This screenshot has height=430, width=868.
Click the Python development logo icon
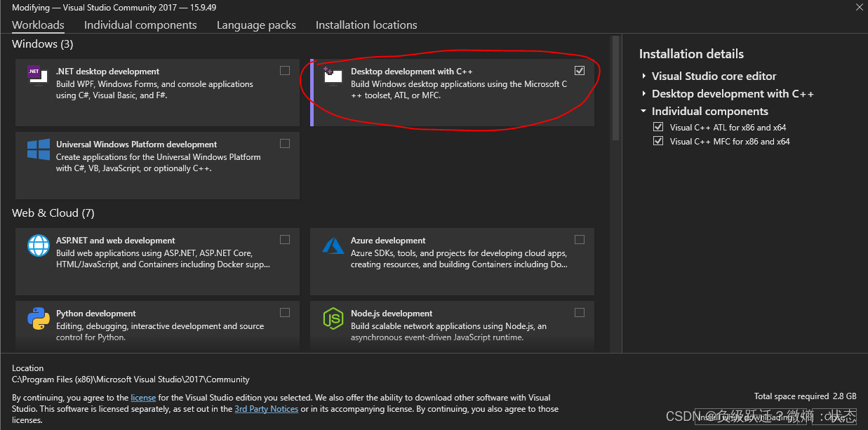(38, 318)
